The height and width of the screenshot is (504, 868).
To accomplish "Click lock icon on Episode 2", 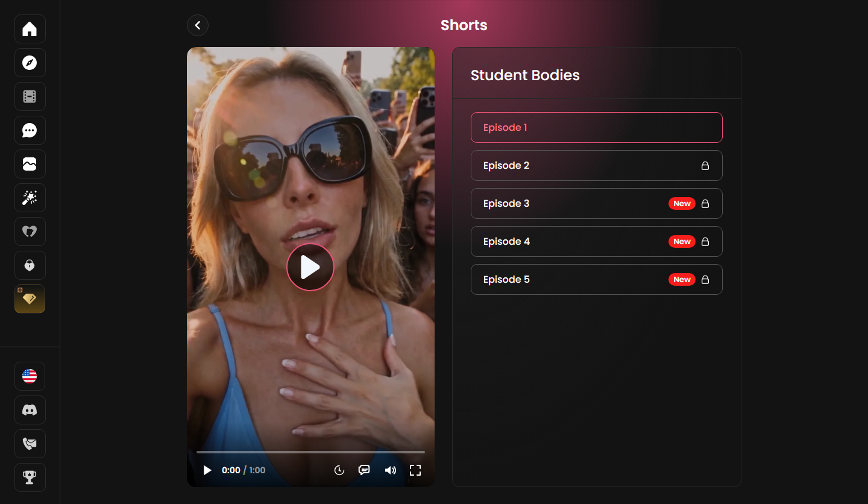I will coord(705,165).
